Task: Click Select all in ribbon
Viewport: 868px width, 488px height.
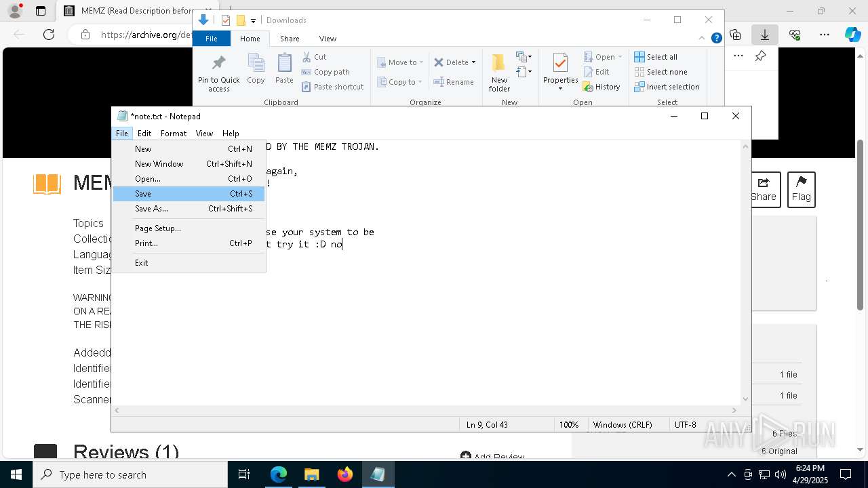Action: pyautogui.click(x=656, y=57)
